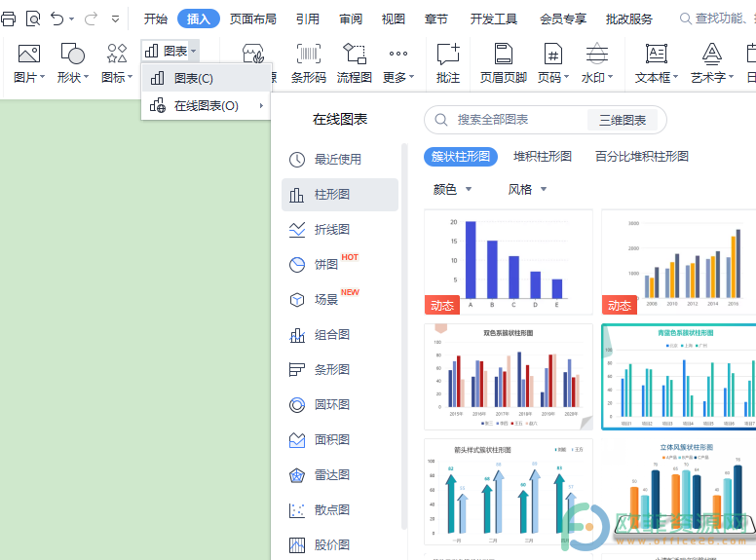Click the 形状 shapes icon

click(x=73, y=54)
